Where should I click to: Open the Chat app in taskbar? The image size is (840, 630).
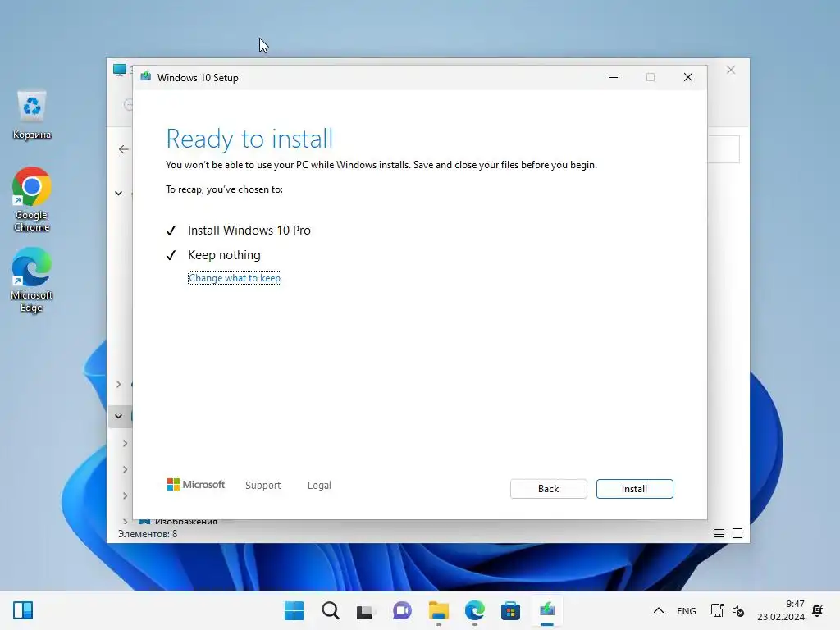402,610
